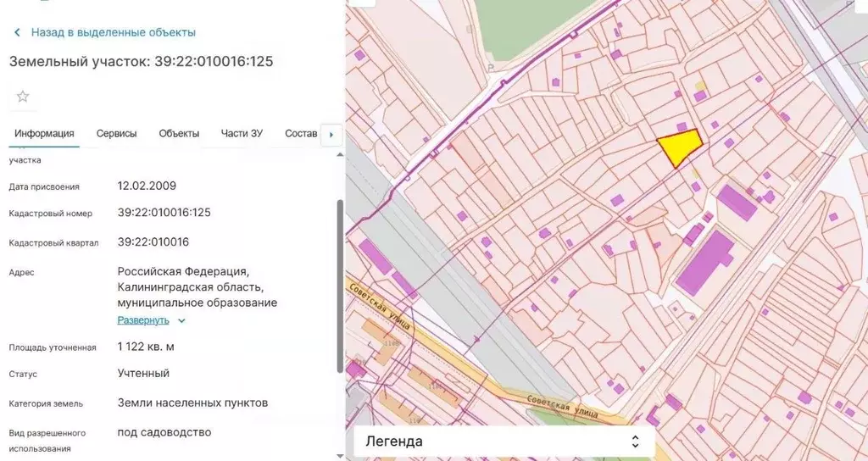Switch to the Сервисы tab
This screenshot has height=461, width=868.
point(116,134)
